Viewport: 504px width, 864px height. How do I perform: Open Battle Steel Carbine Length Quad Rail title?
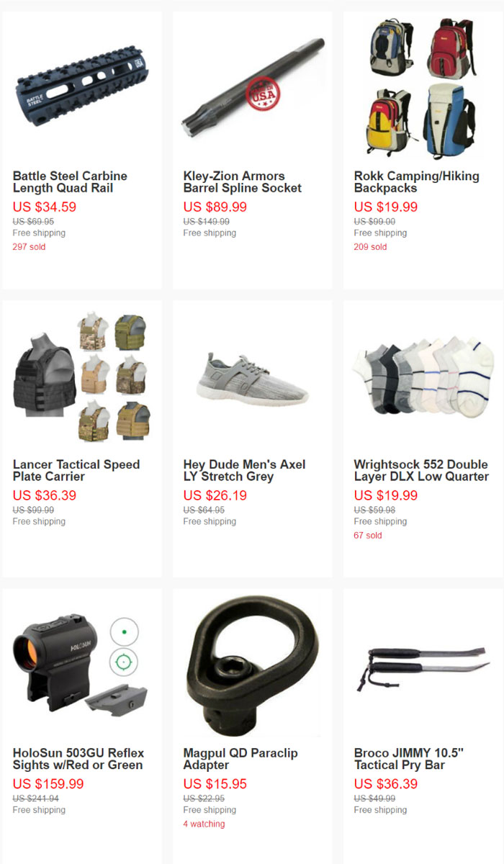tap(70, 182)
